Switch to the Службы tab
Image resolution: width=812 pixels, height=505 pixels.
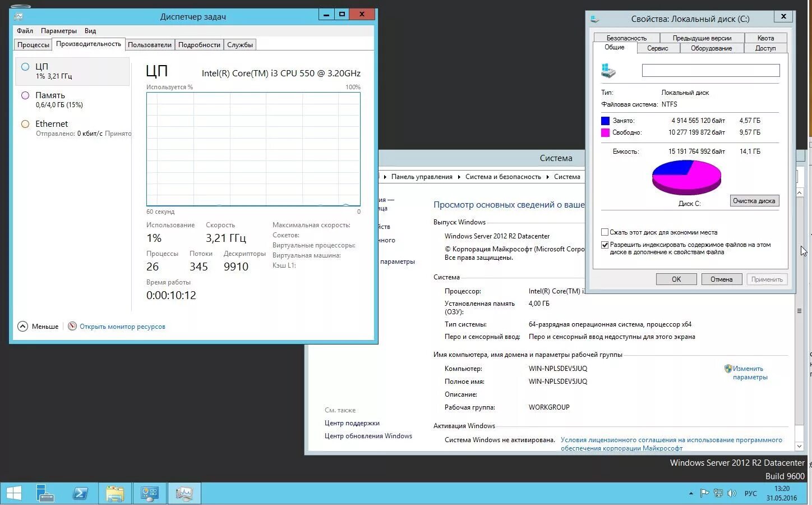point(240,45)
